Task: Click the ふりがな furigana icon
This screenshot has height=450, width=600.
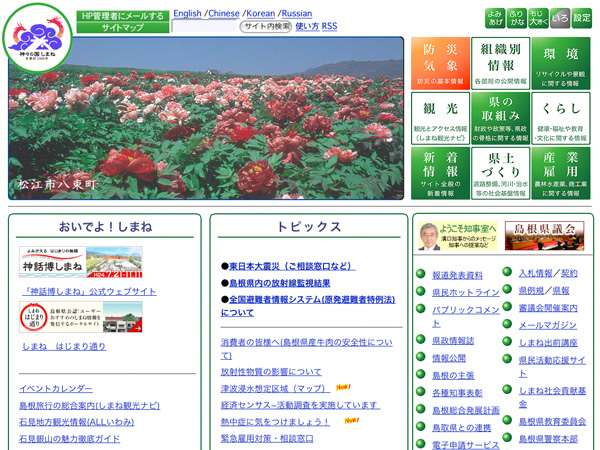Action: [x=516, y=17]
